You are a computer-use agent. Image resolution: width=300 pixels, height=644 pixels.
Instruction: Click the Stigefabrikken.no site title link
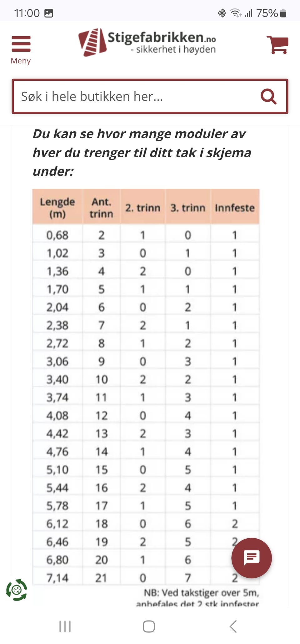pyautogui.click(x=162, y=38)
